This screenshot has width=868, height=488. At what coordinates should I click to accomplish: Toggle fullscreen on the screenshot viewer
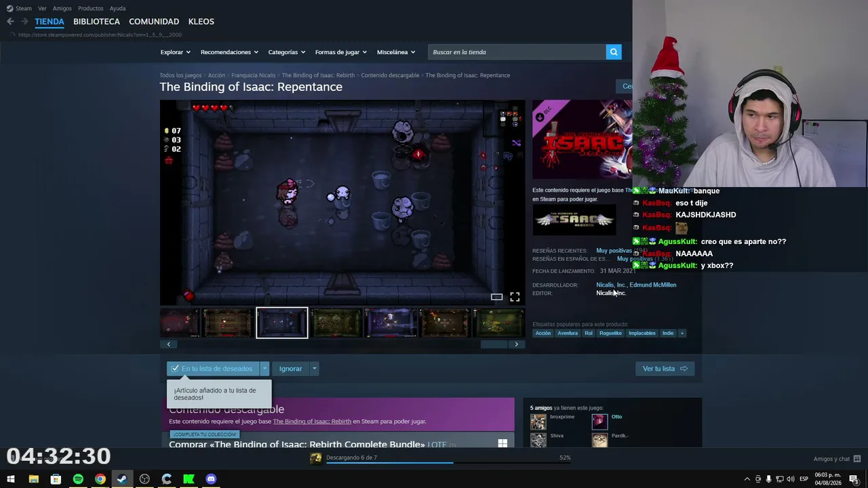(x=515, y=297)
